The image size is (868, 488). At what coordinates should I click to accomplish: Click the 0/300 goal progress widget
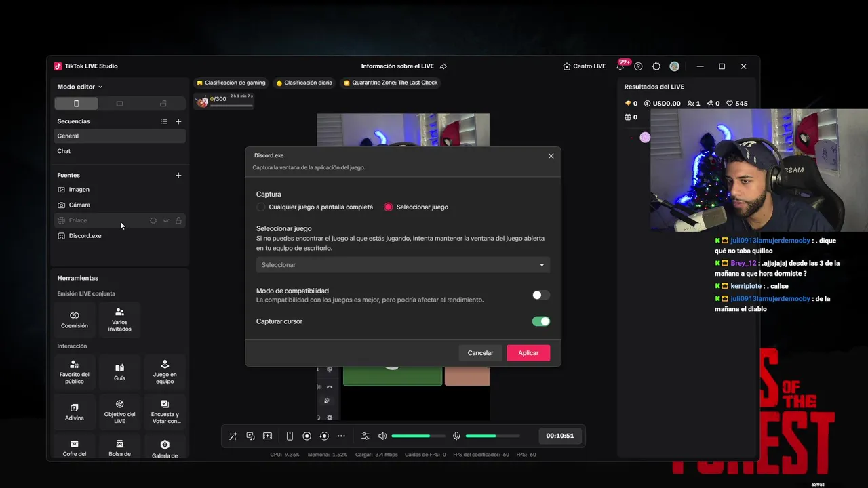(x=224, y=101)
